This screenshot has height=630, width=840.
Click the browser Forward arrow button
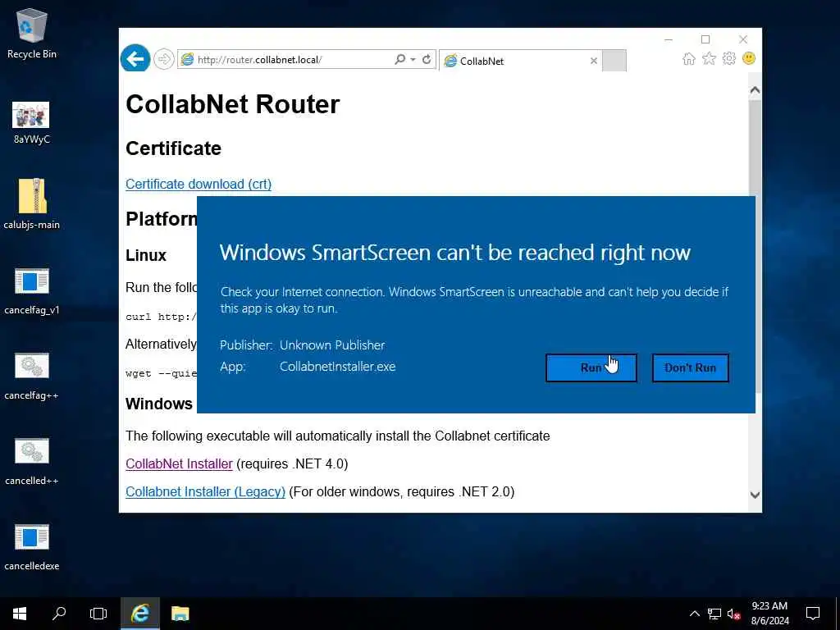164,59
